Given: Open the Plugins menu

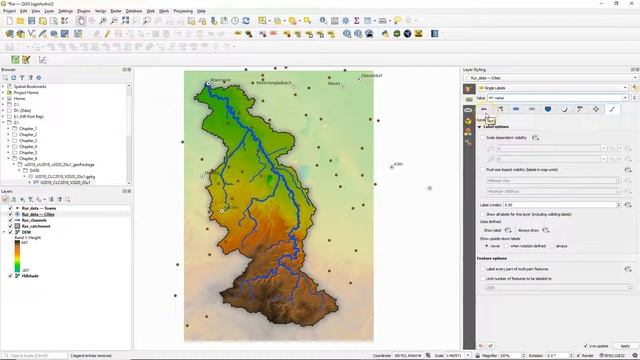Looking at the screenshot, I should (84, 11).
